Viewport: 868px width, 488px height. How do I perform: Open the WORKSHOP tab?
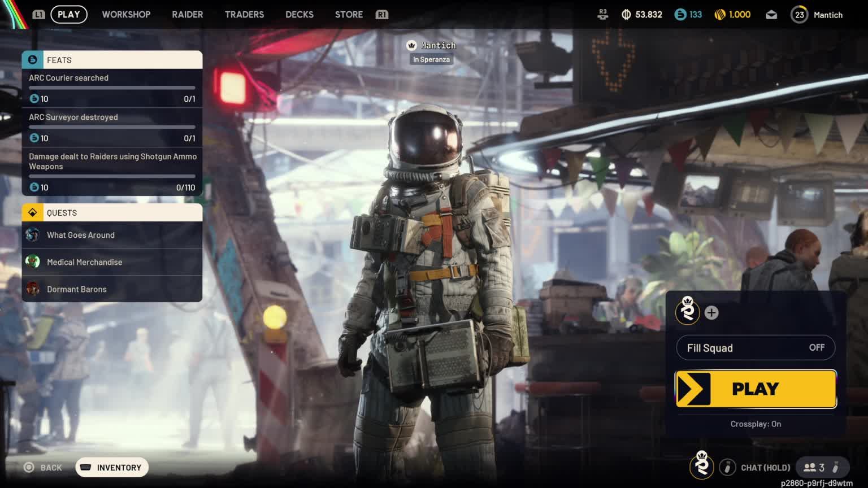126,15
